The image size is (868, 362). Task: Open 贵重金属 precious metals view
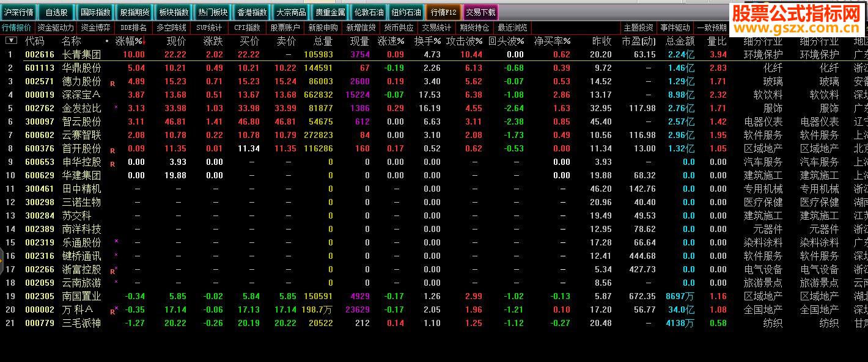(x=330, y=12)
